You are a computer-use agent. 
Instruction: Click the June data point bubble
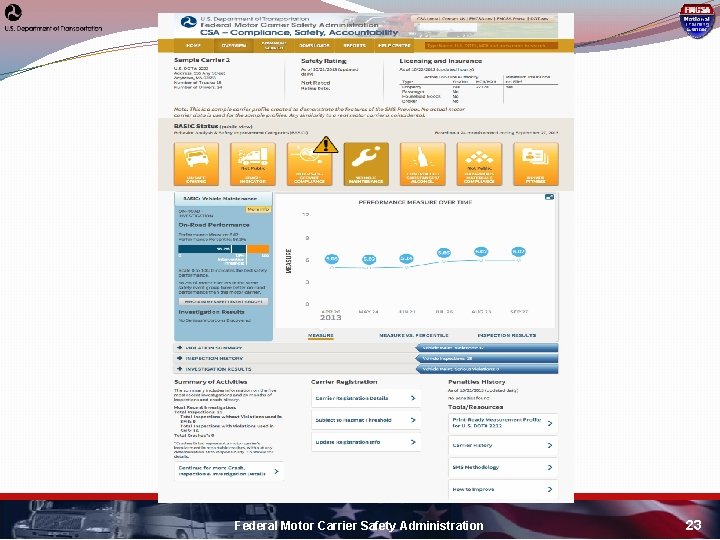(406, 259)
